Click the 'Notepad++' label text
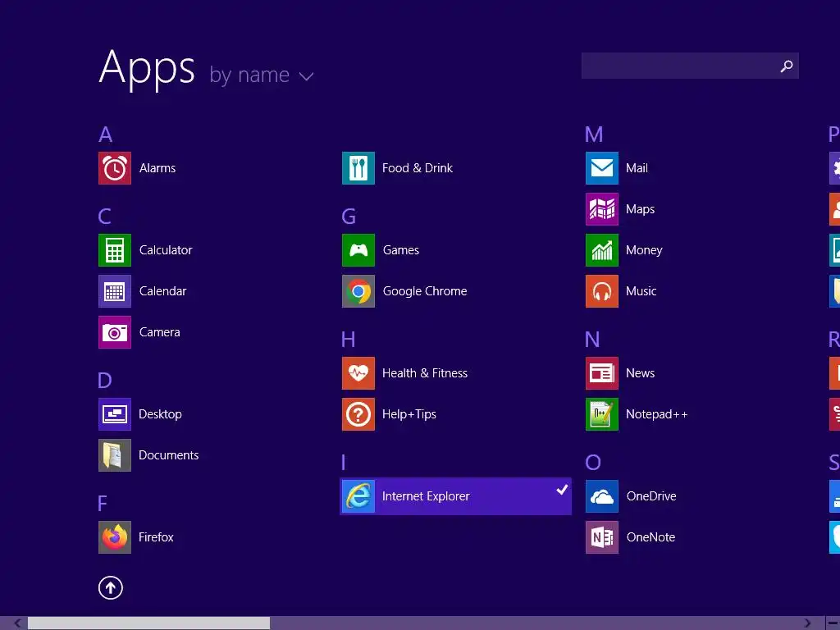Viewport: 840px width, 630px height. tap(657, 414)
